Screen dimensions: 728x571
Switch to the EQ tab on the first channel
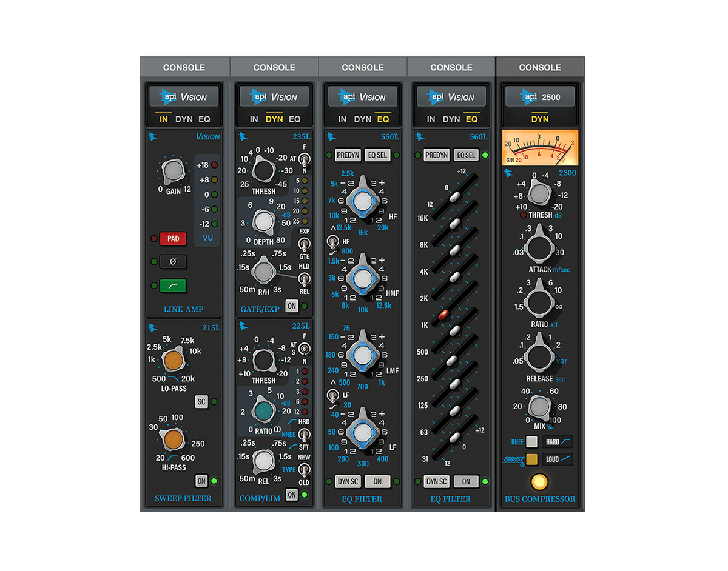click(204, 119)
